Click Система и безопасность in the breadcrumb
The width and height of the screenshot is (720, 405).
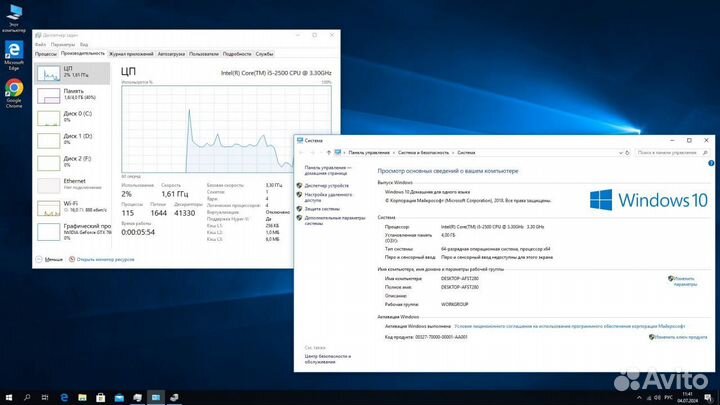423,152
